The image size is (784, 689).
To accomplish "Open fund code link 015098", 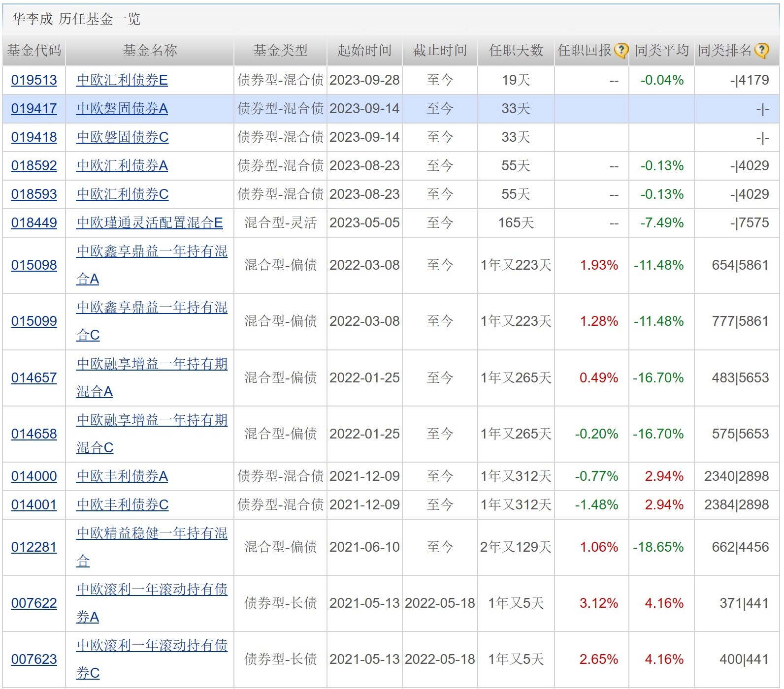I will click(34, 265).
